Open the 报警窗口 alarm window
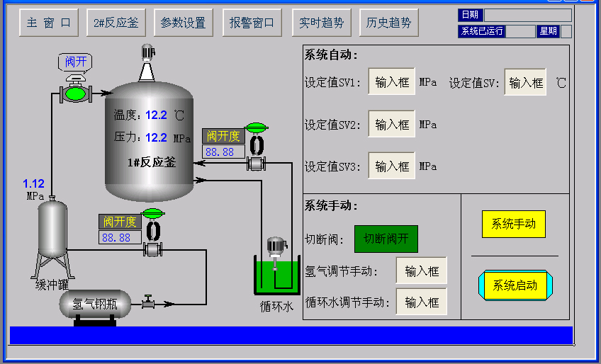601x364 pixels. pos(252,23)
